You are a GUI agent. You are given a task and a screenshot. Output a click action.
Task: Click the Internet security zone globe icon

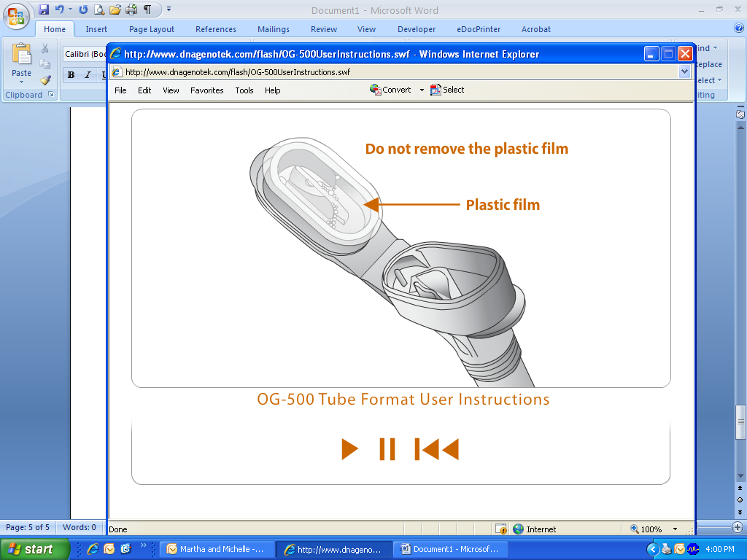click(x=519, y=529)
